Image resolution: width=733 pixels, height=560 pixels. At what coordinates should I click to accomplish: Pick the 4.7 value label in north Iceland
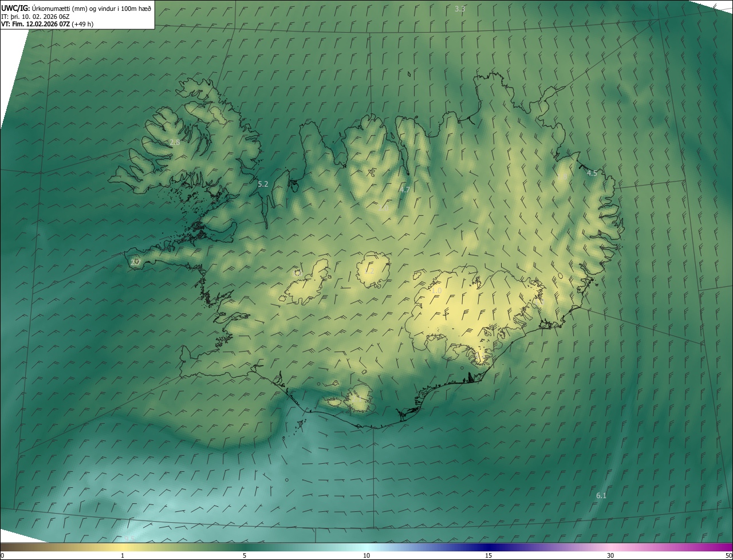(x=405, y=190)
